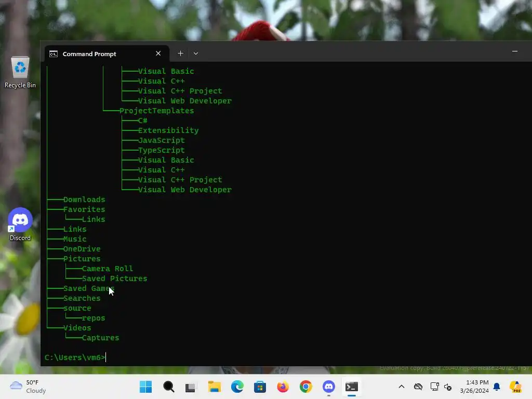Open Task View on the taskbar
532x399 pixels.
190,387
